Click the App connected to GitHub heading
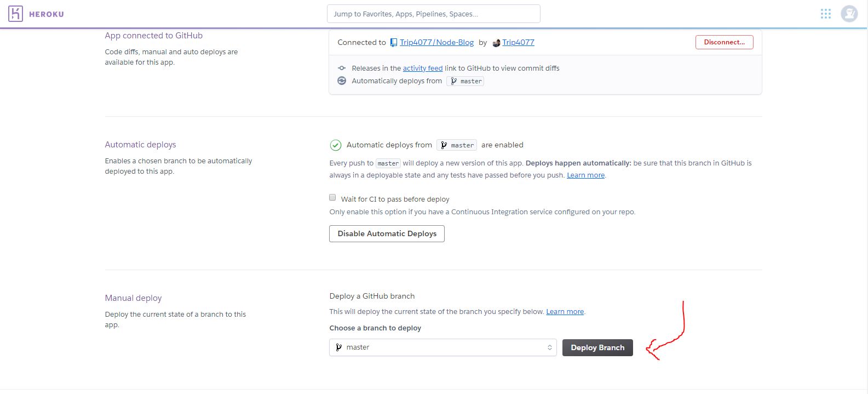 (154, 36)
